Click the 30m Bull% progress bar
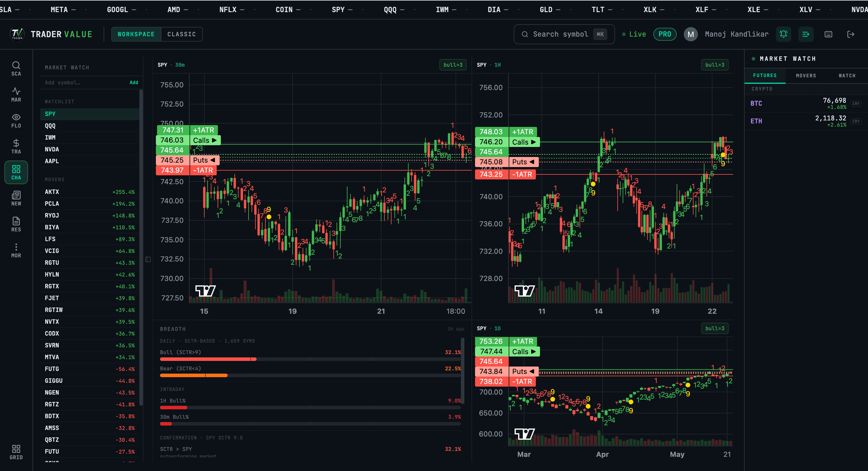 coord(310,424)
